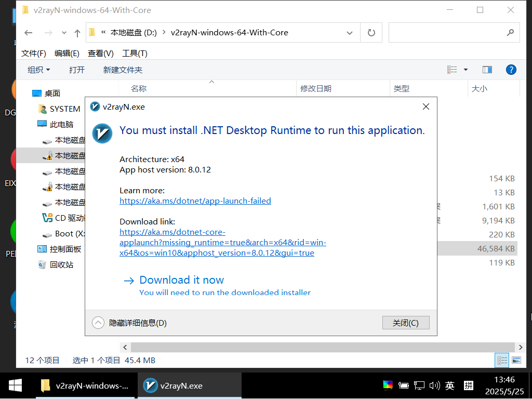Open the volume tray icon
Image resolution: width=532 pixels, height=399 pixels.
pyautogui.click(x=435, y=385)
